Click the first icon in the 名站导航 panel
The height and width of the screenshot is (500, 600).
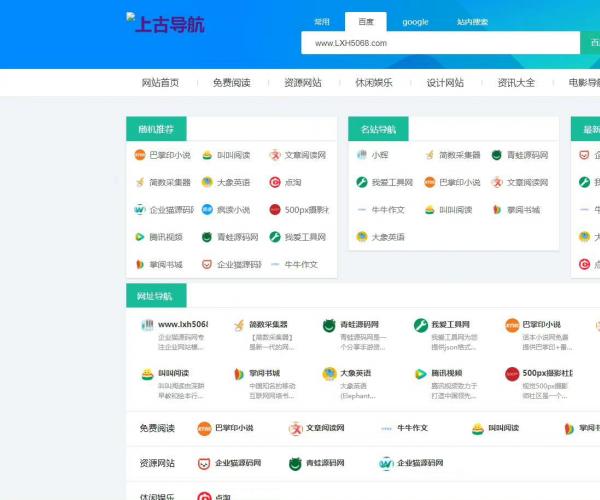pyautogui.click(x=362, y=155)
